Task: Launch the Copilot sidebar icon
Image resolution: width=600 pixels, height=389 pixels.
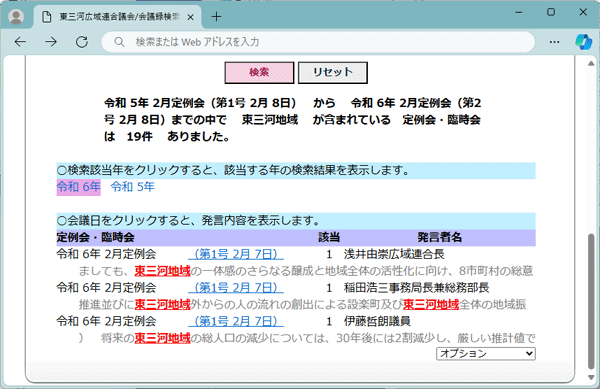Action: [x=584, y=42]
